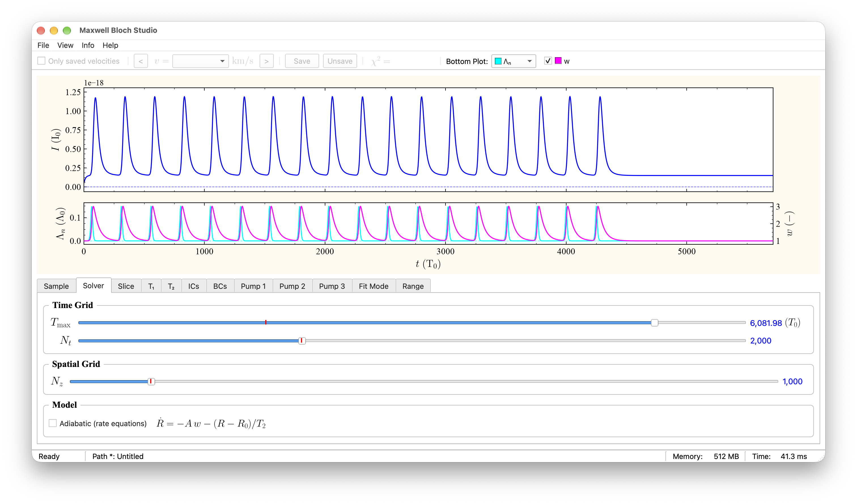Click the next velocity arrow button

click(266, 61)
